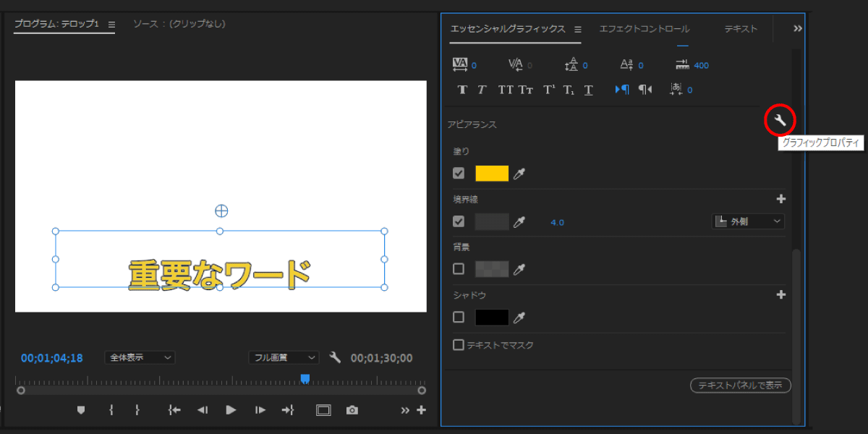Screen dimensions: 868x434
Task: Select the プログラム: テロップ1 tab
Action: [56, 24]
